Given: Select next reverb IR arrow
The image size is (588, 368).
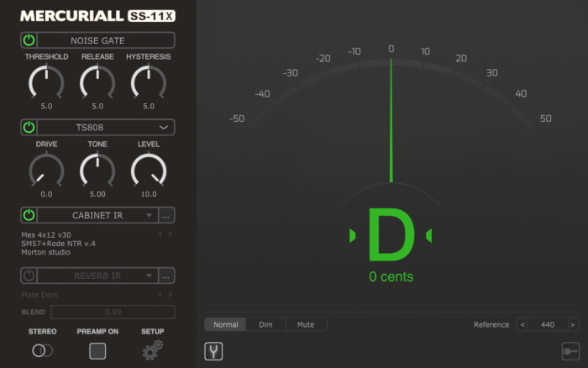Looking at the screenshot, I should click(171, 294).
